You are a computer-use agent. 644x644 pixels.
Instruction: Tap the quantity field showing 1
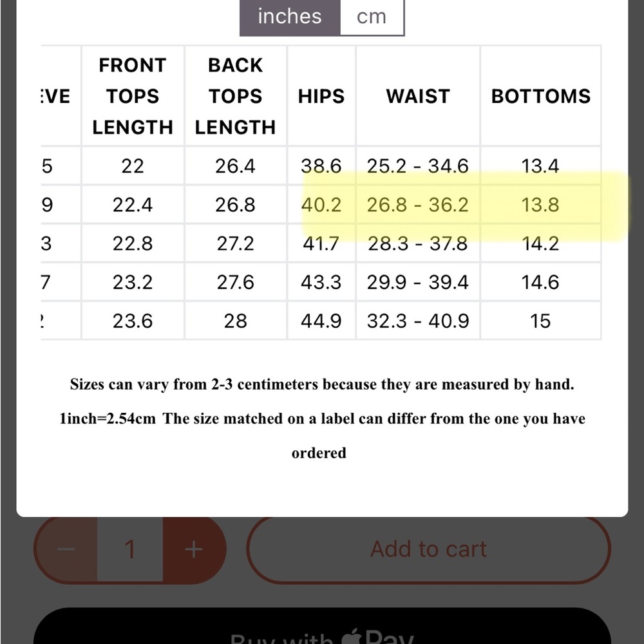point(130,549)
